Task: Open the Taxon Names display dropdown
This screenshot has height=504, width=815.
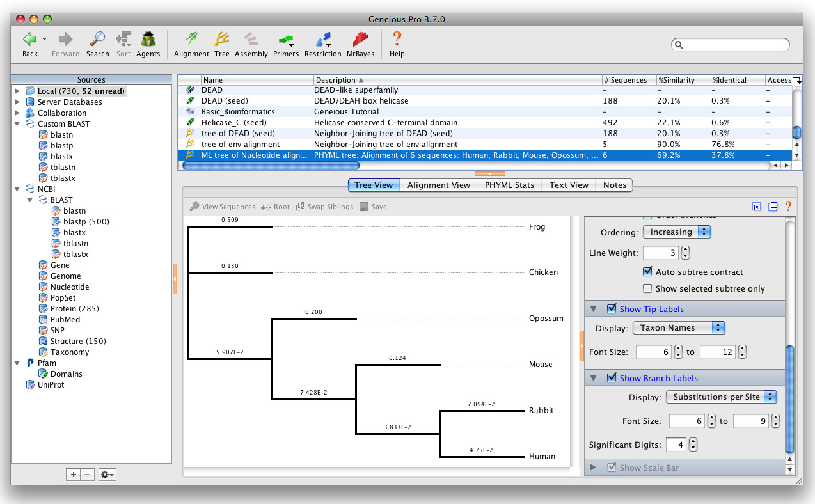Action: (x=678, y=327)
